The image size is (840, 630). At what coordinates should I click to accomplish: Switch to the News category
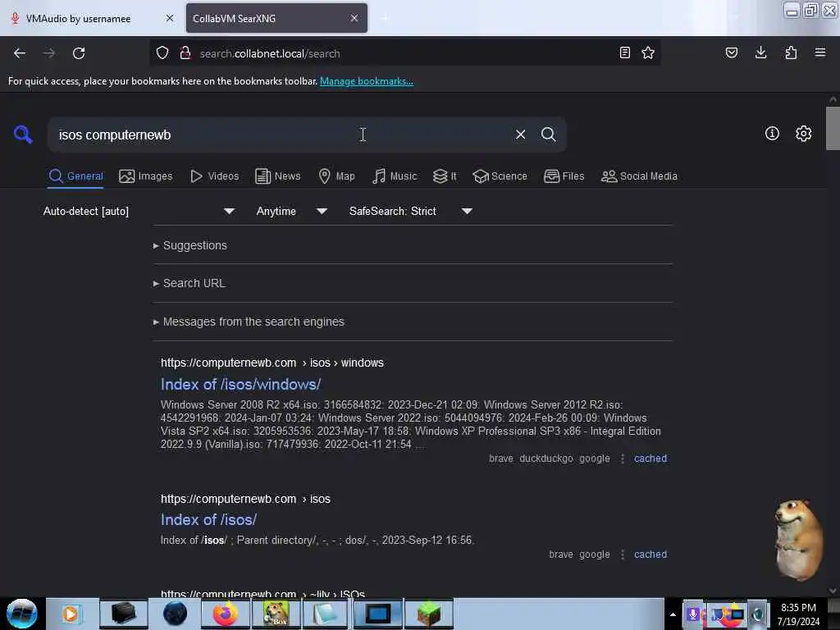pyautogui.click(x=278, y=176)
